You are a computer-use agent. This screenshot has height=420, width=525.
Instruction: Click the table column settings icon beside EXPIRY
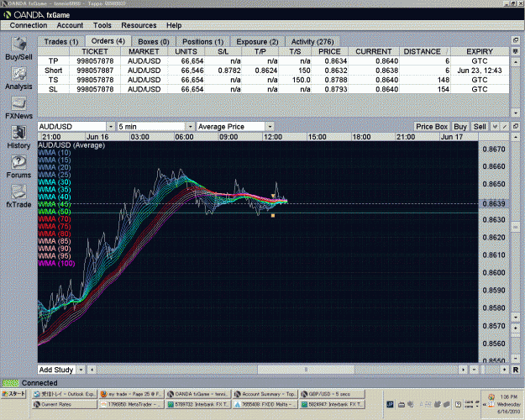pyautogui.click(x=516, y=51)
